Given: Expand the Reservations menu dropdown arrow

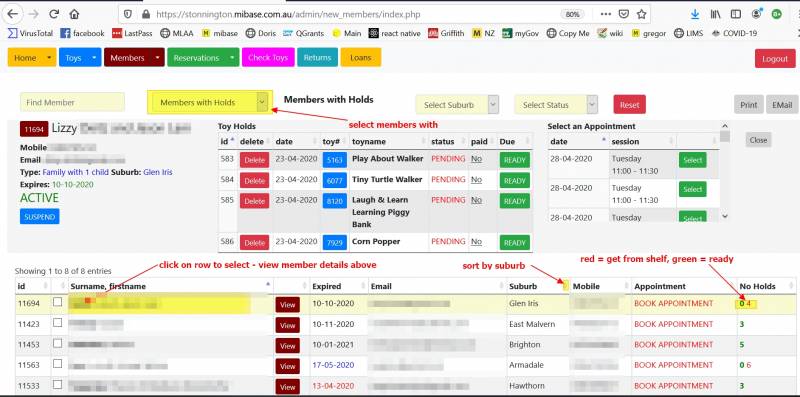Looking at the screenshot, I should [x=232, y=58].
